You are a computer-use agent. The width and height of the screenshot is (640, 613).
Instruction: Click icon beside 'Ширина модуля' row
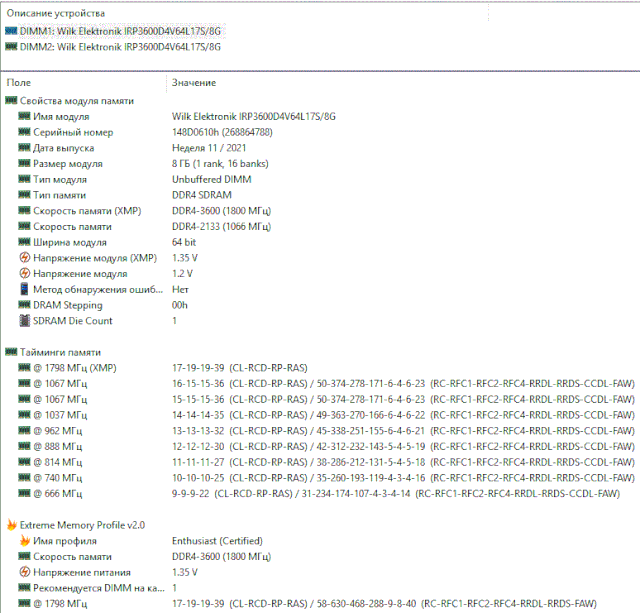click(24, 242)
